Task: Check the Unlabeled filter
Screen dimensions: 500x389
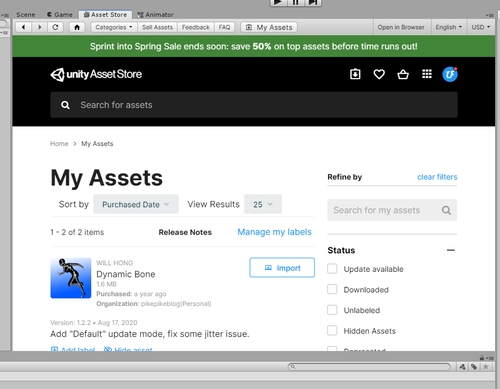Action: pos(332,310)
